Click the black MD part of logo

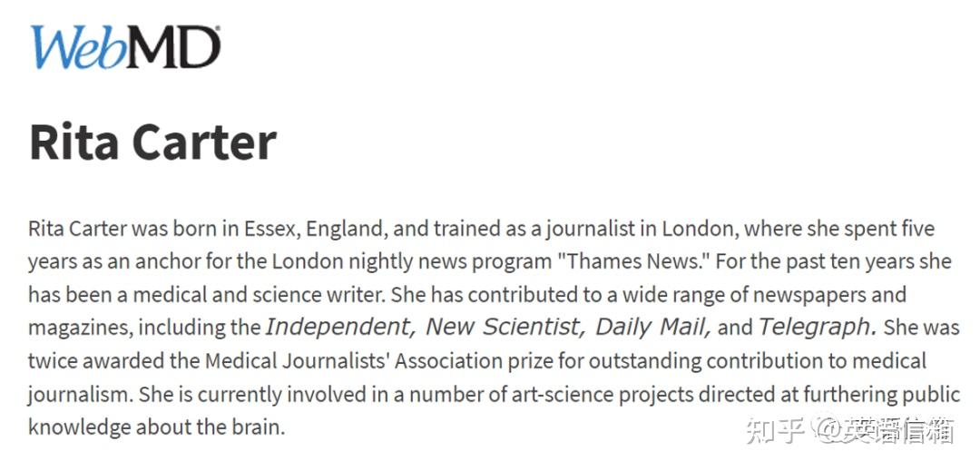pyautogui.click(x=174, y=47)
